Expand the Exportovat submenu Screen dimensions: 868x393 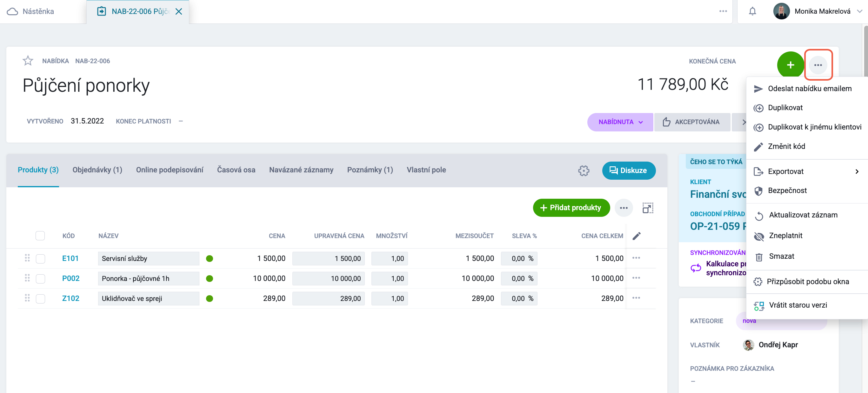point(807,171)
